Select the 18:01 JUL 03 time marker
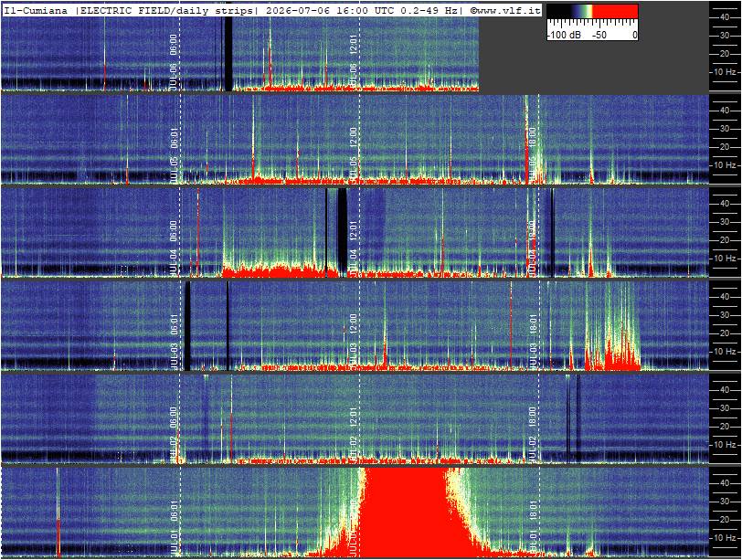The height and width of the screenshot is (560, 742). pos(533,340)
